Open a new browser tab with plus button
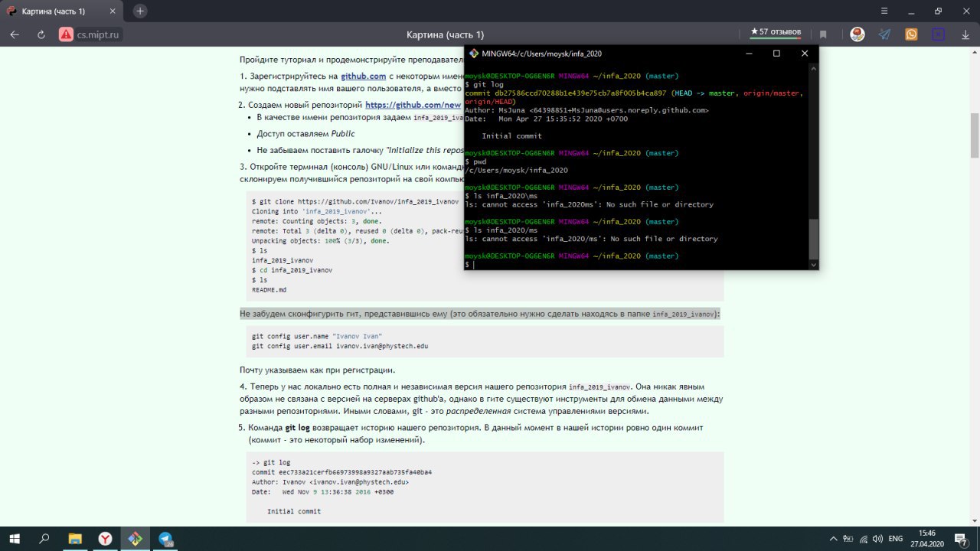This screenshot has height=551, width=980. [140, 11]
